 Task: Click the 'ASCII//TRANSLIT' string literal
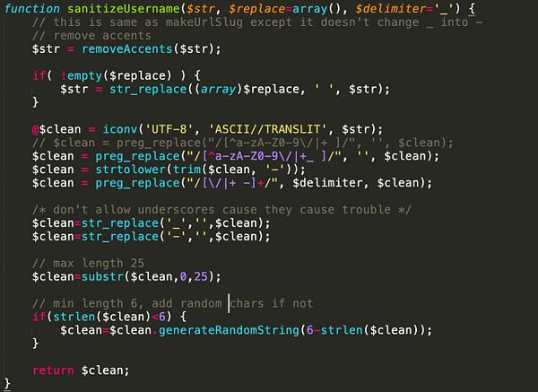tap(267, 129)
